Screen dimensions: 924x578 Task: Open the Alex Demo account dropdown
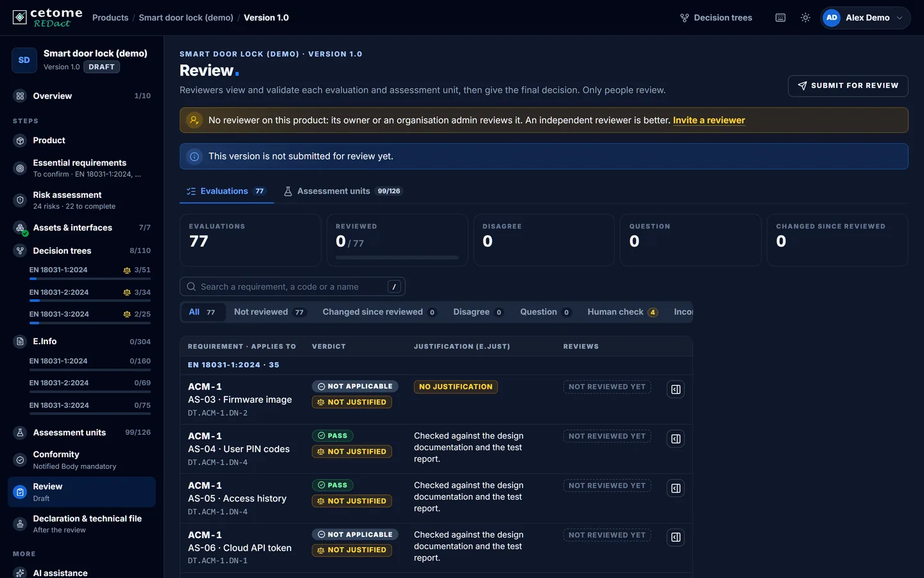point(865,18)
